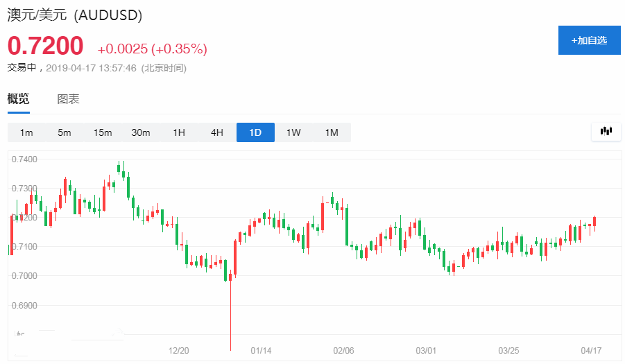Viewport: 625px width, 364px height.
Task: Switch chart to 5m interval
Action: 65,132
